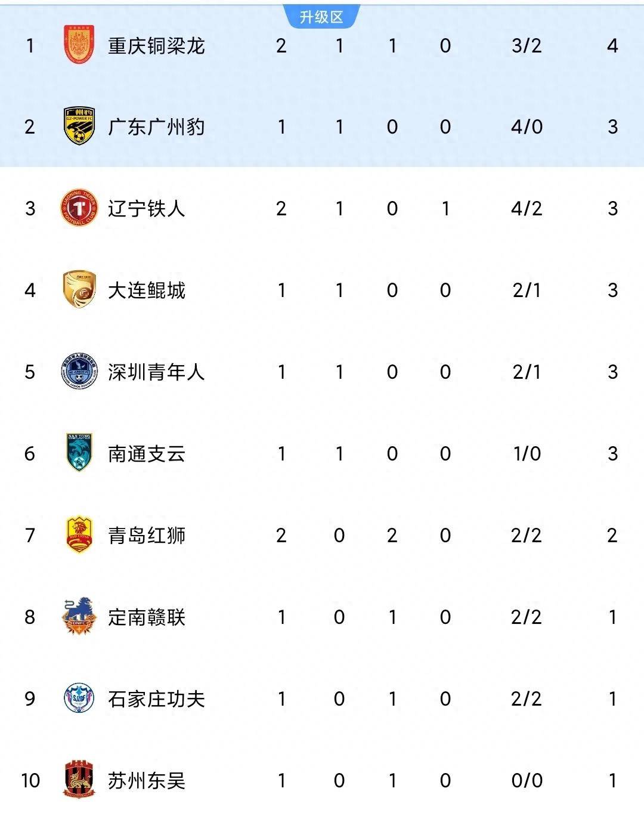Open the 辽宁铁人 club badge
Image resolution: width=644 pixels, height=816 pixels.
tap(79, 208)
